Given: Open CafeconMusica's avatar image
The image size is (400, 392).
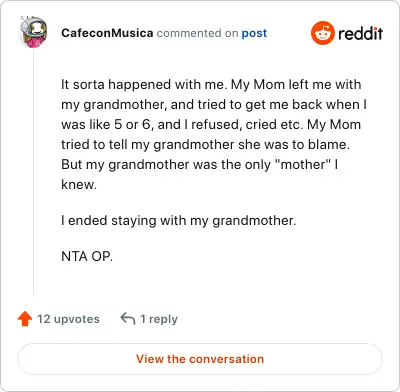Looking at the screenshot, I should [x=33, y=32].
